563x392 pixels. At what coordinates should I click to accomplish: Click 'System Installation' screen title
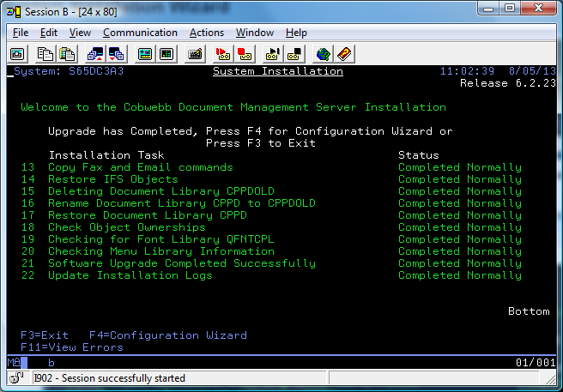(x=278, y=71)
